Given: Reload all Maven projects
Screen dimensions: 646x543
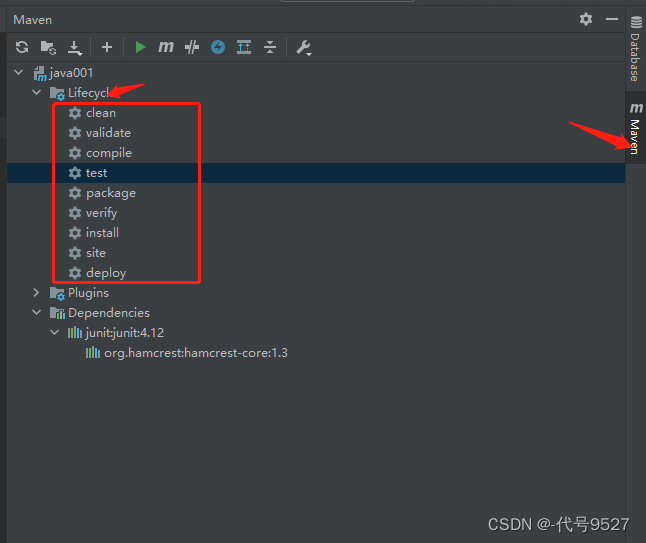Looking at the screenshot, I should click(x=22, y=47).
